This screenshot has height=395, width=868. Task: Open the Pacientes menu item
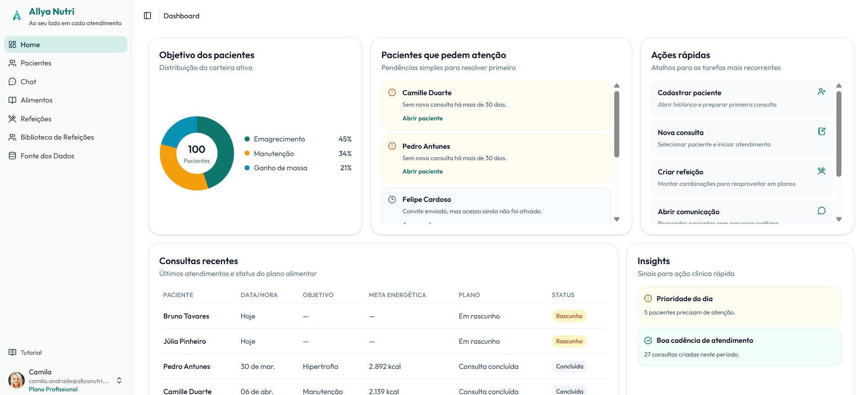[66, 63]
